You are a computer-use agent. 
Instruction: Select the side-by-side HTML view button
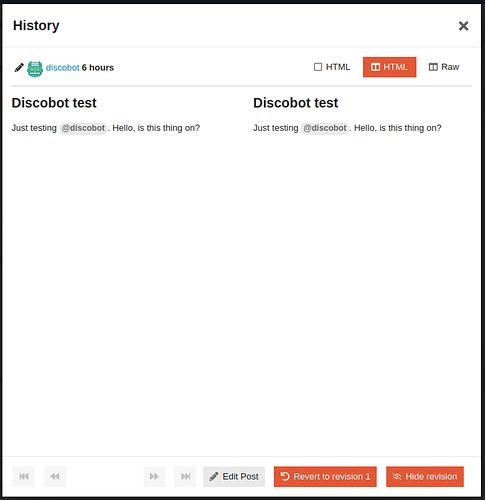click(389, 67)
